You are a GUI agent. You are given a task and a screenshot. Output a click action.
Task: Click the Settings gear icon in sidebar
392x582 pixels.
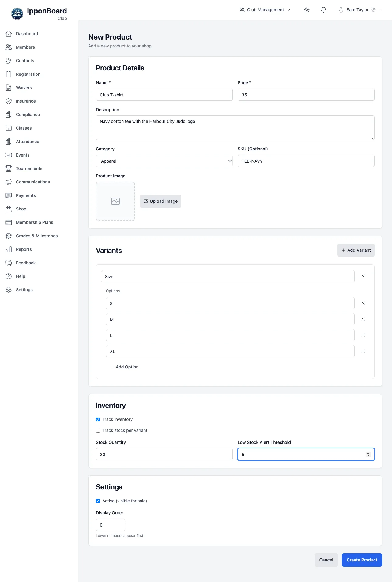(9, 290)
